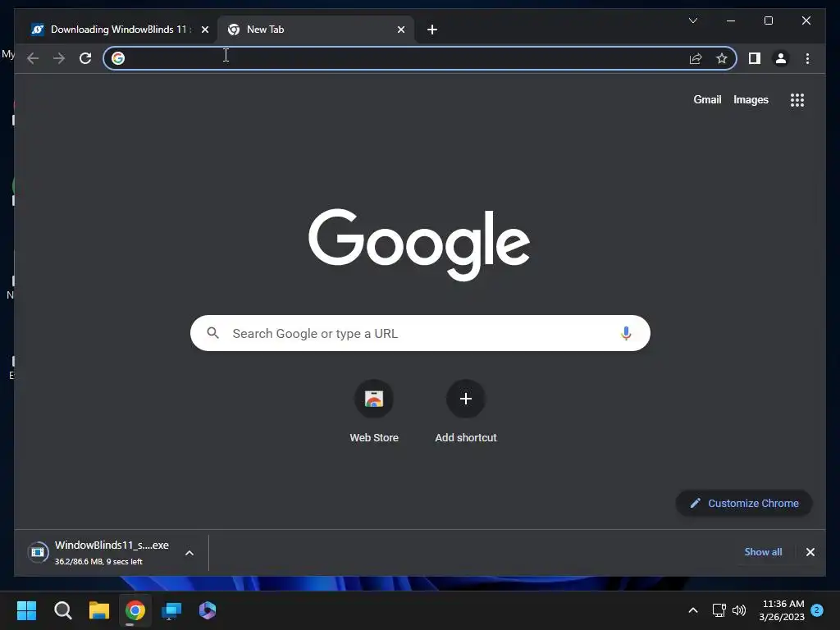
Task: Open a new tab with plus button
Action: click(432, 30)
